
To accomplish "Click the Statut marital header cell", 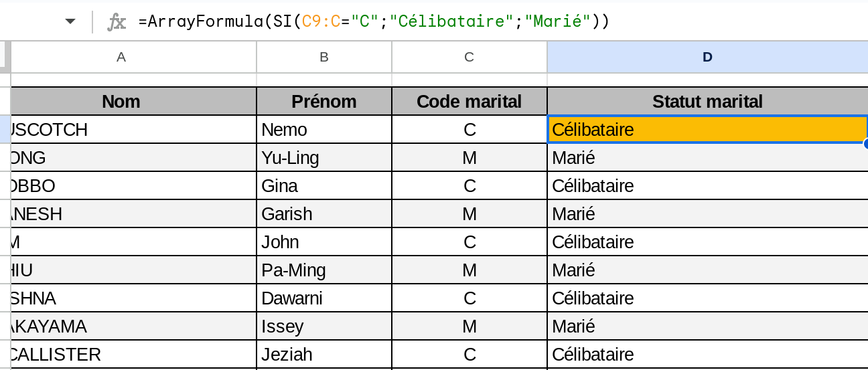I will point(707,102).
